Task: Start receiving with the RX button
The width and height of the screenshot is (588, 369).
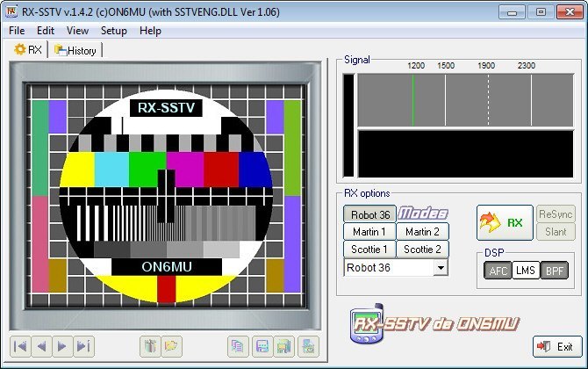Action: click(x=505, y=222)
